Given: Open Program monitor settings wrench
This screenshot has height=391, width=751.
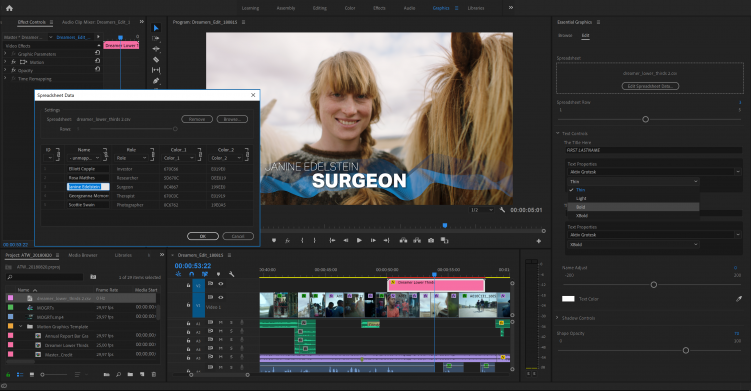Looking at the screenshot, I should coord(502,210).
